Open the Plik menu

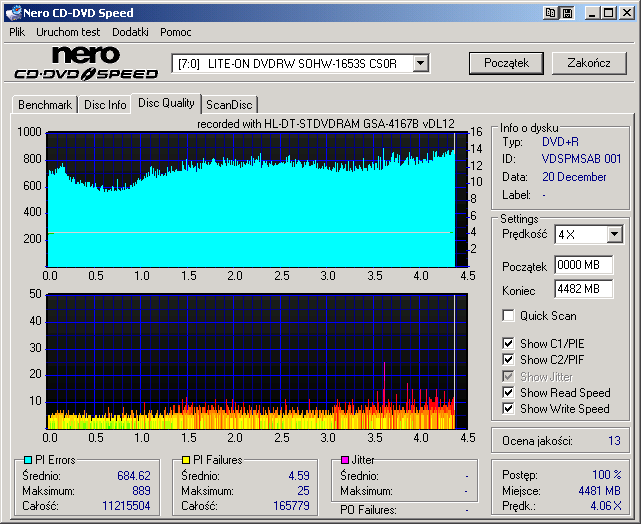click(17, 32)
